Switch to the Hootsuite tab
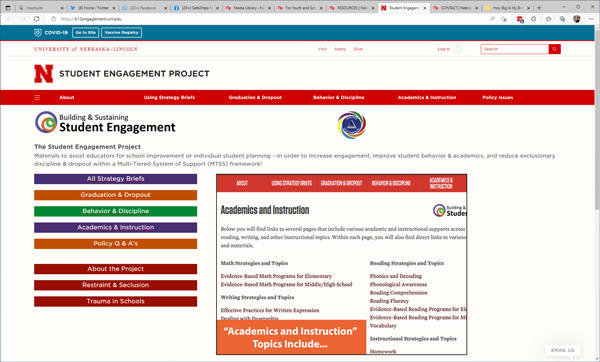The width and height of the screenshot is (600, 362). click(40, 8)
